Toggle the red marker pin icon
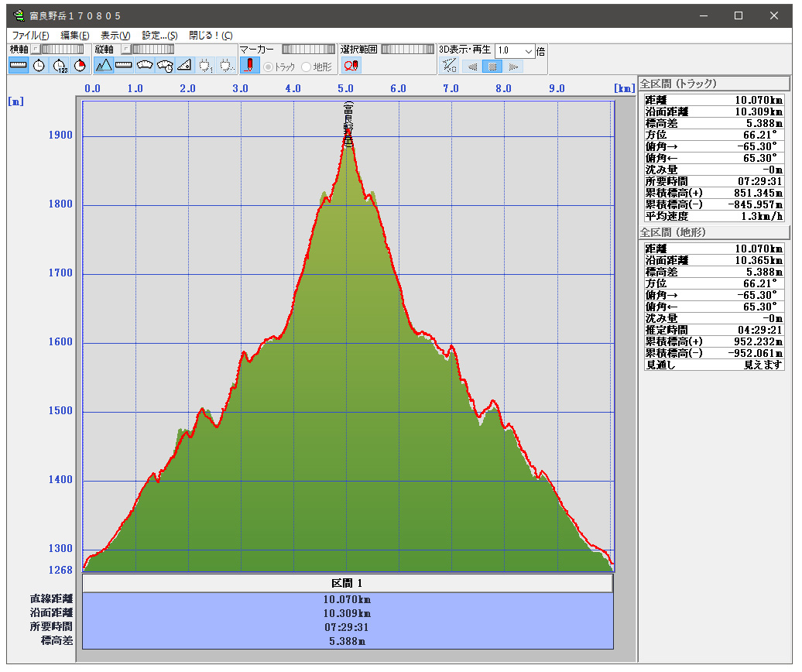The width and height of the screenshot is (802, 672). tap(249, 66)
